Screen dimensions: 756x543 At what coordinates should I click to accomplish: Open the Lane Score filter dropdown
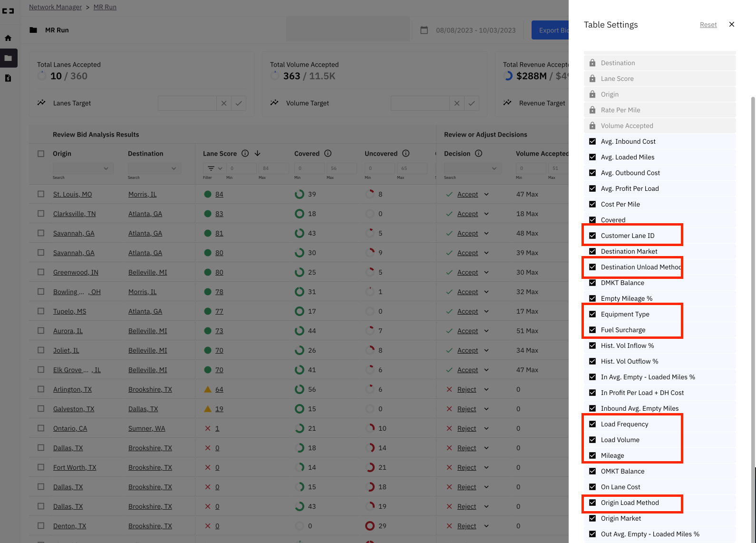click(215, 168)
